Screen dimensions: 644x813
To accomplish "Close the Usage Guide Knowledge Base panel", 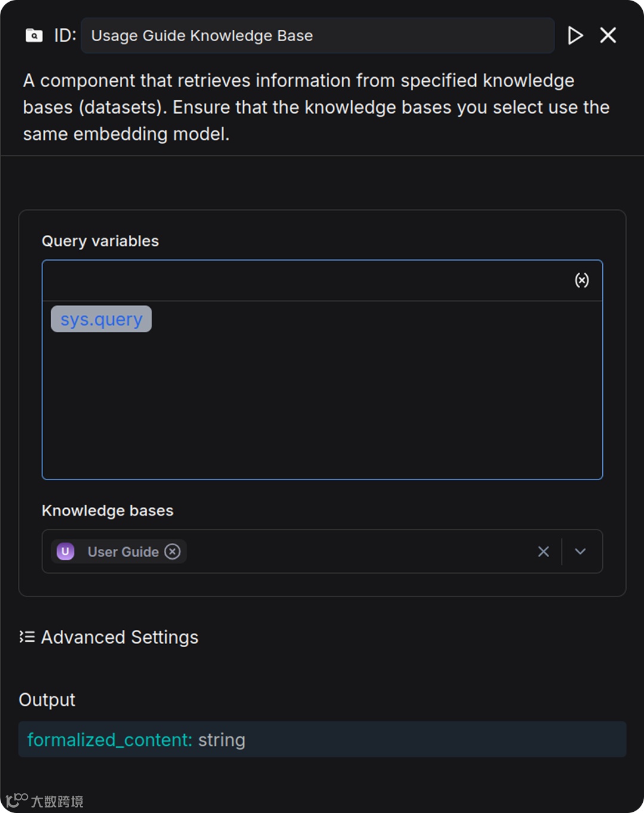I will click(608, 36).
